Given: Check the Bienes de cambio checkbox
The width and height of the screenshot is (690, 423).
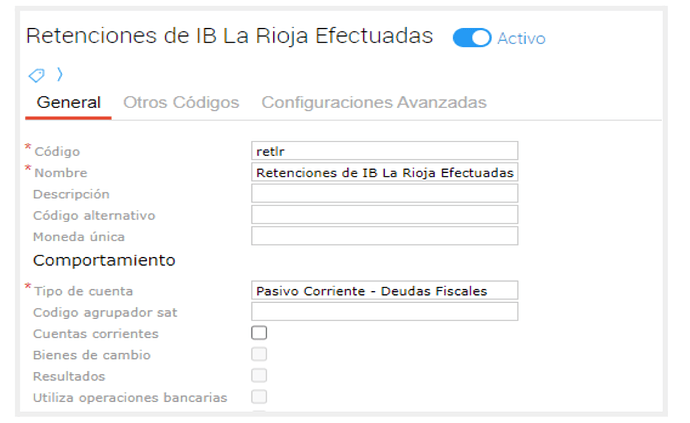Looking at the screenshot, I should (259, 354).
